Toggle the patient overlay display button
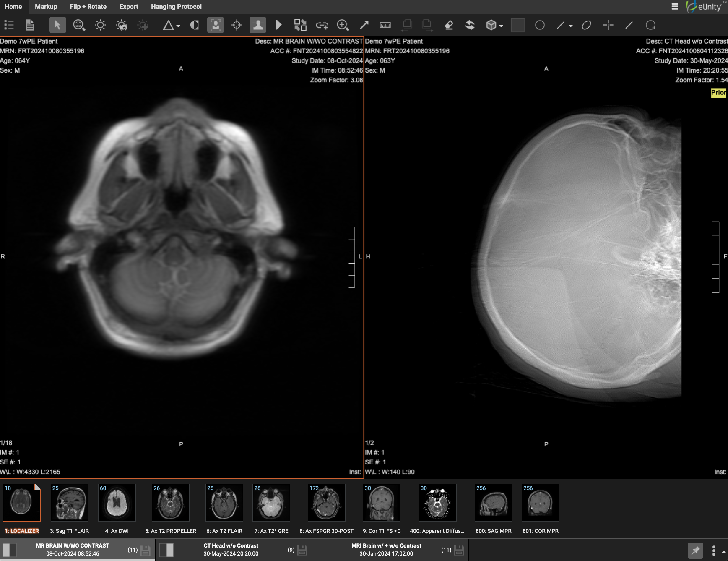The width and height of the screenshot is (728, 561). pyautogui.click(x=215, y=25)
